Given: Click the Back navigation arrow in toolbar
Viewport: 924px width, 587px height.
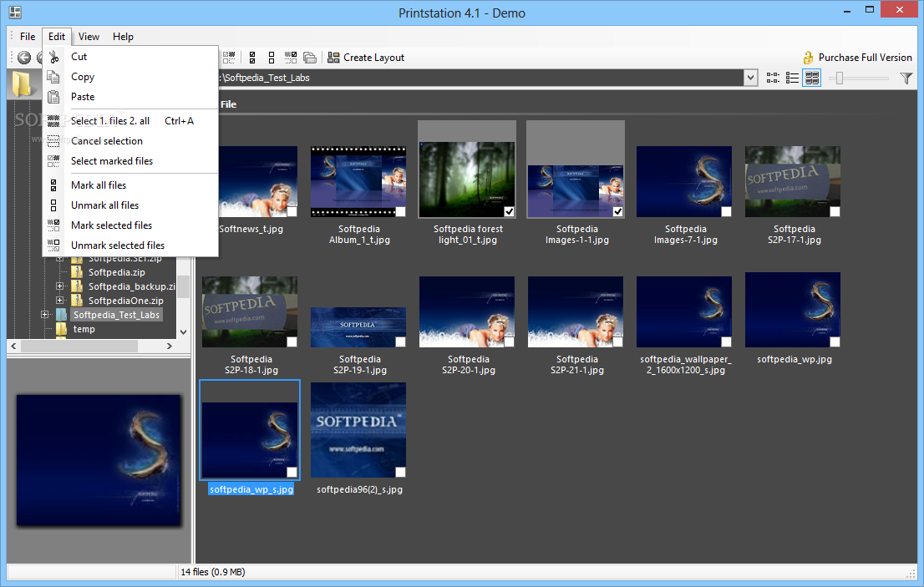Looking at the screenshot, I should [x=24, y=58].
